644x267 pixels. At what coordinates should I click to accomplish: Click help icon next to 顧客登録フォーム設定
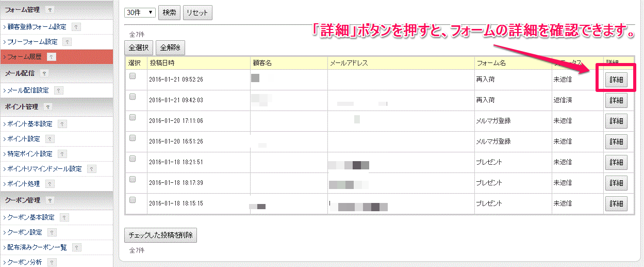[x=76, y=27]
